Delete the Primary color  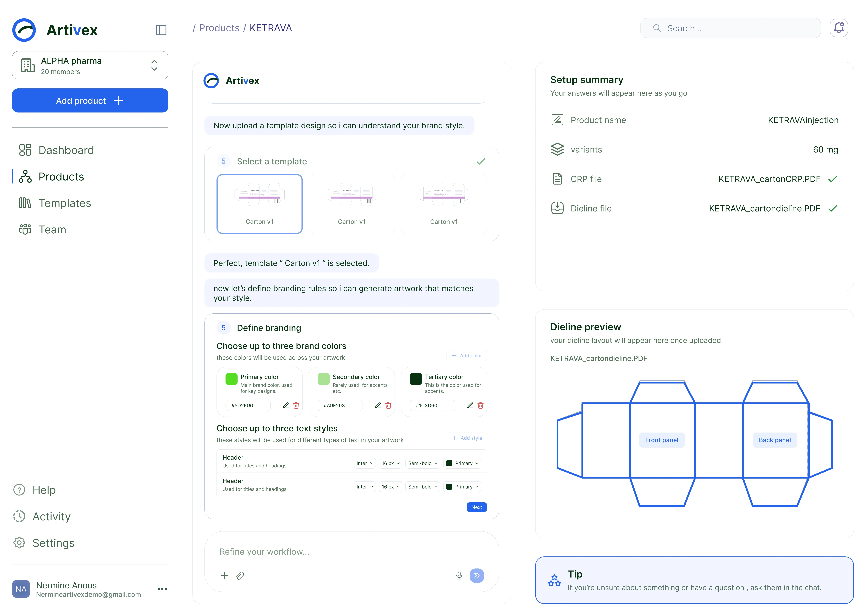(296, 405)
